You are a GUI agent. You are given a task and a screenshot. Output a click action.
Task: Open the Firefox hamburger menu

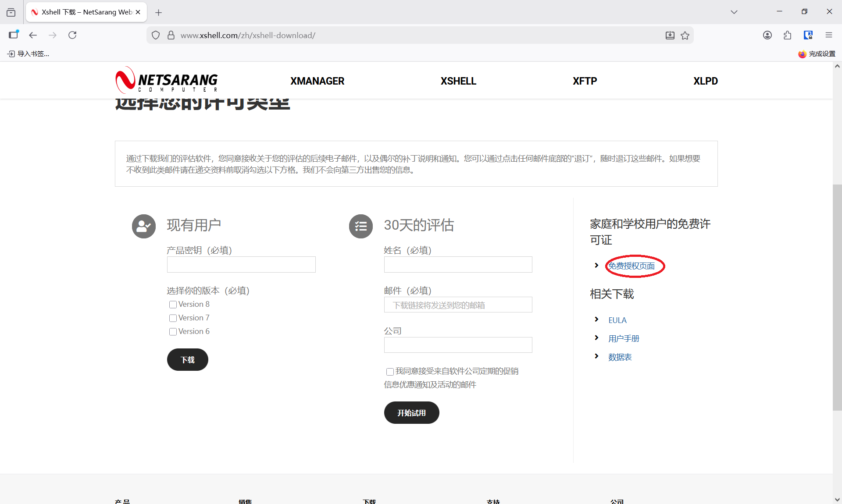click(x=829, y=35)
